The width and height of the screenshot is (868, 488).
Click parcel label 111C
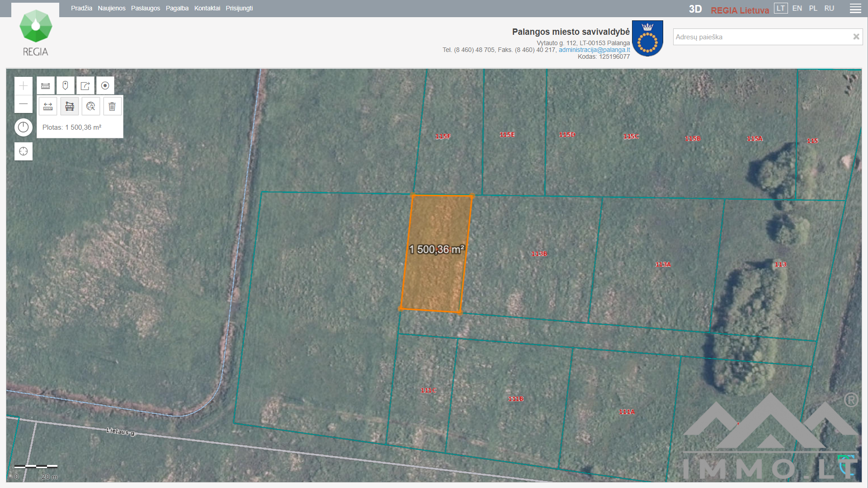point(429,390)
